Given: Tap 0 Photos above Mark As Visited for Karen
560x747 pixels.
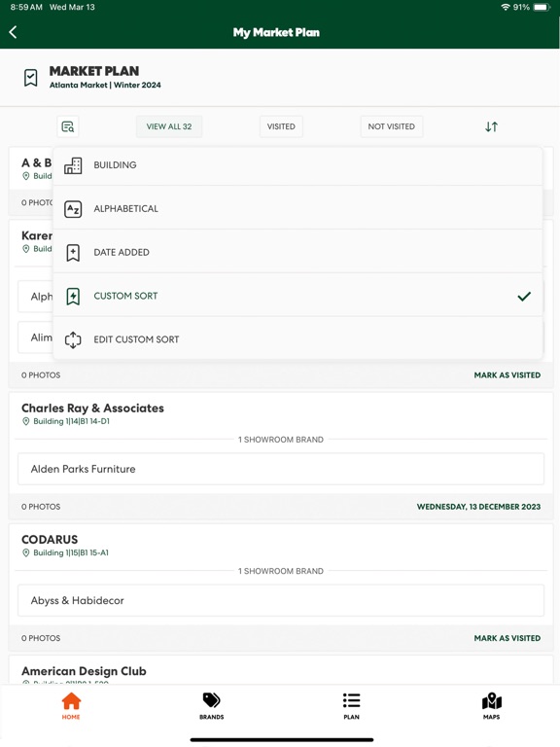Looking at the screenshot, I should [x=41, y=375].
